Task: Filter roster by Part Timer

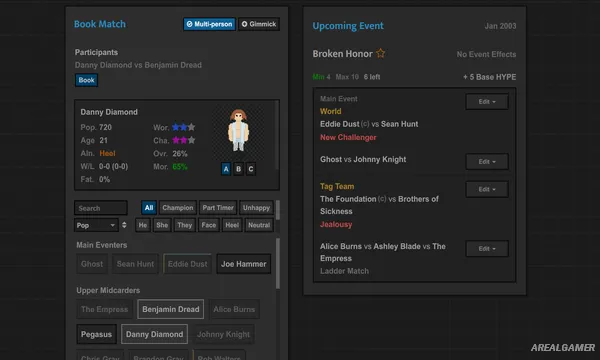Action: pyautogui.click(x=218, y=208)
